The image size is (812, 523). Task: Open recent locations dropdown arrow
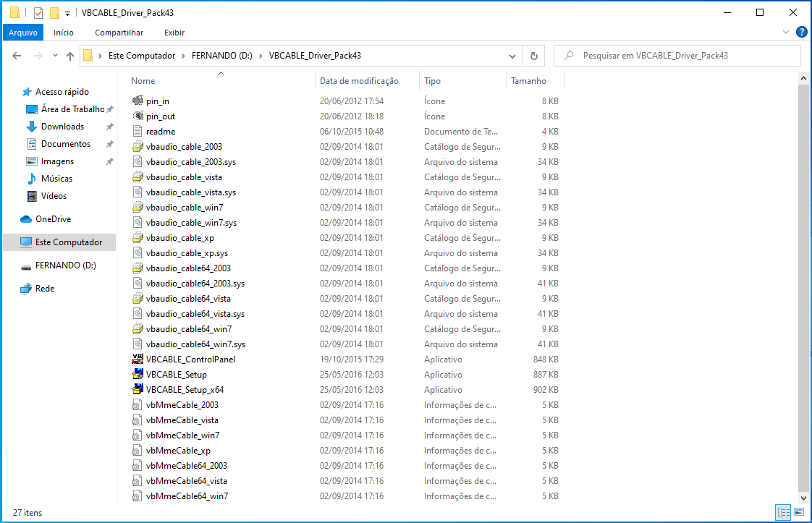pyautogui.click(x=55, y=56)
